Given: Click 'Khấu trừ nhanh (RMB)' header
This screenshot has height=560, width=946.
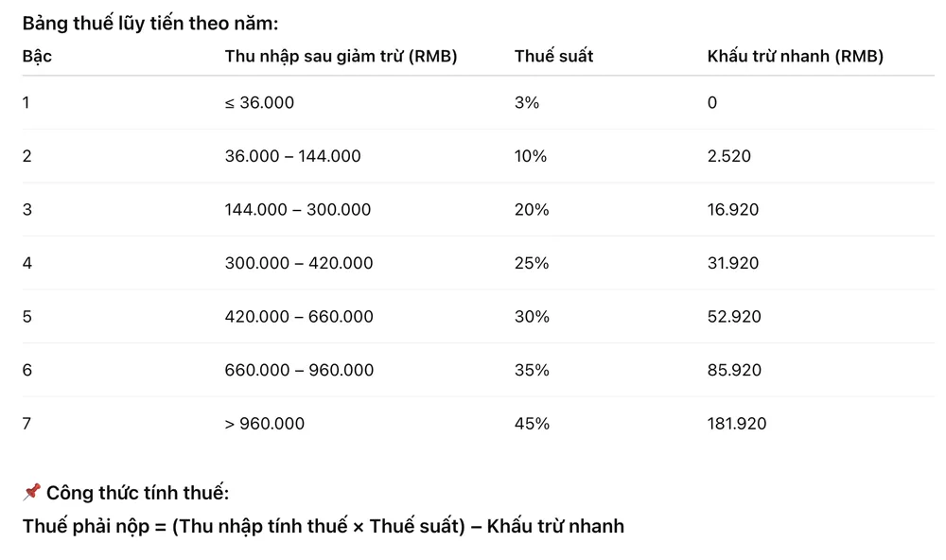Looking at the screenshot, I should pos(796,56).
